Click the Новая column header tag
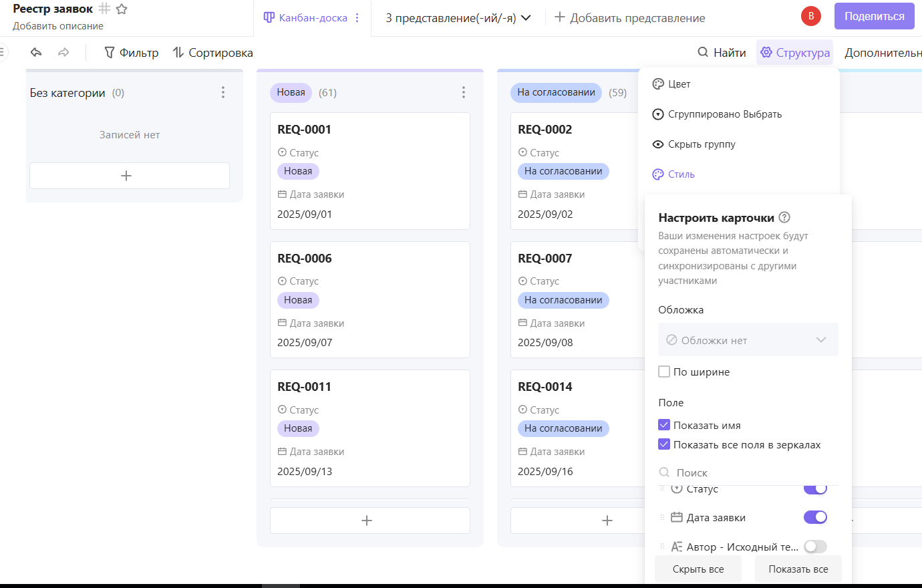The height and width of the screenshot is (588, 922). [291, 92]
